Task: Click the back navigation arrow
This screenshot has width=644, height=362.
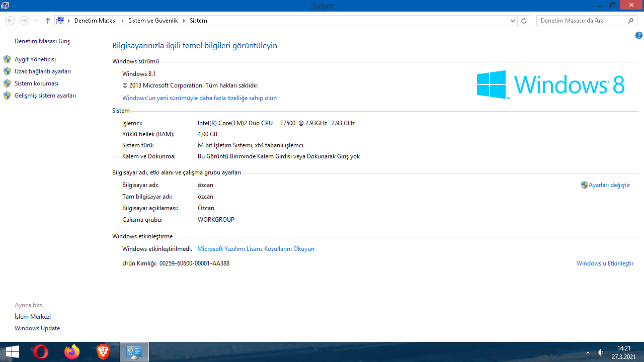Action: 10,21
